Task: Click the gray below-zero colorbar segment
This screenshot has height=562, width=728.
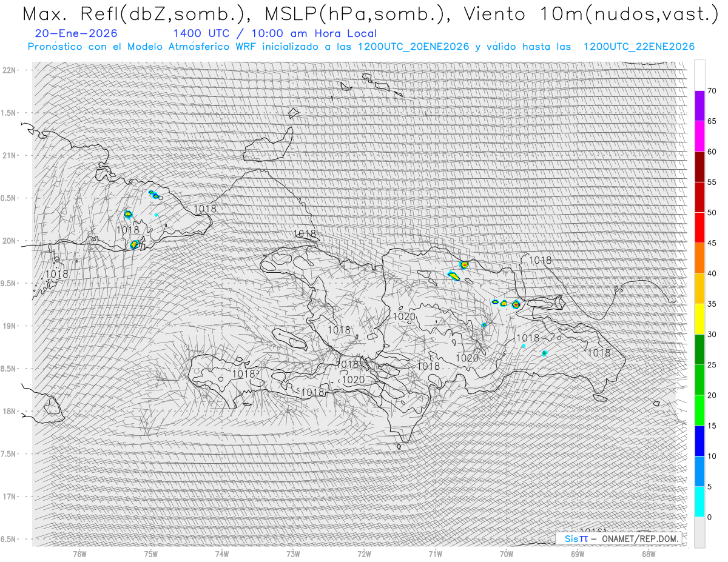Action: [x=699, y=532]
